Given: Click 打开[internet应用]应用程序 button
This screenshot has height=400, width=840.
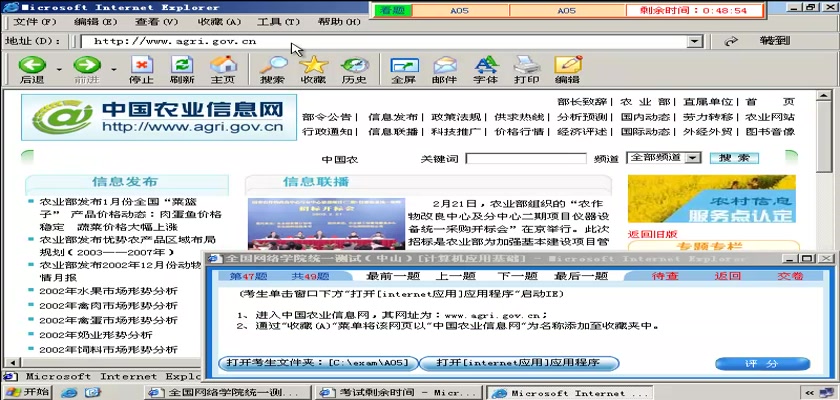Looking at the screenshot, I should (x=519, y=364).
